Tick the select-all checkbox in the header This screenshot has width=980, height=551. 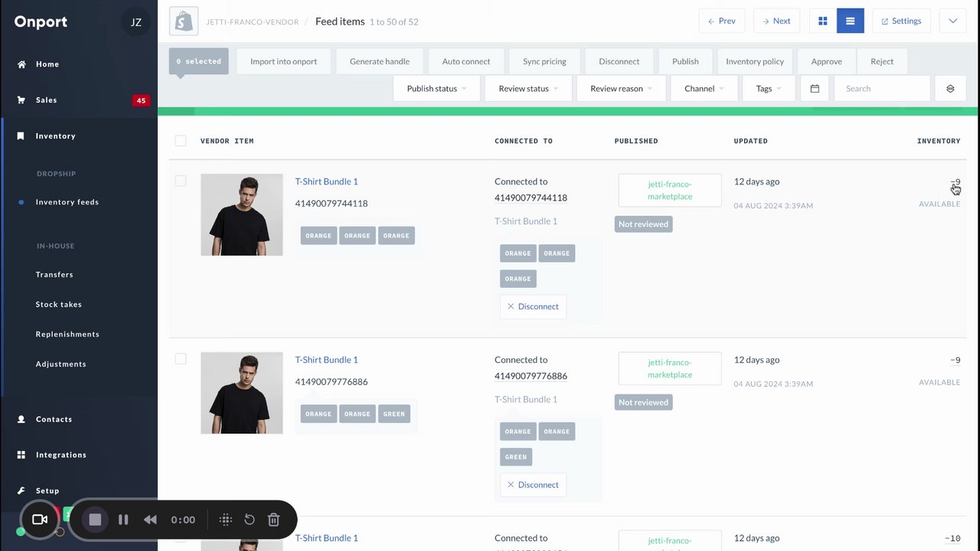[x=181, y=141]
